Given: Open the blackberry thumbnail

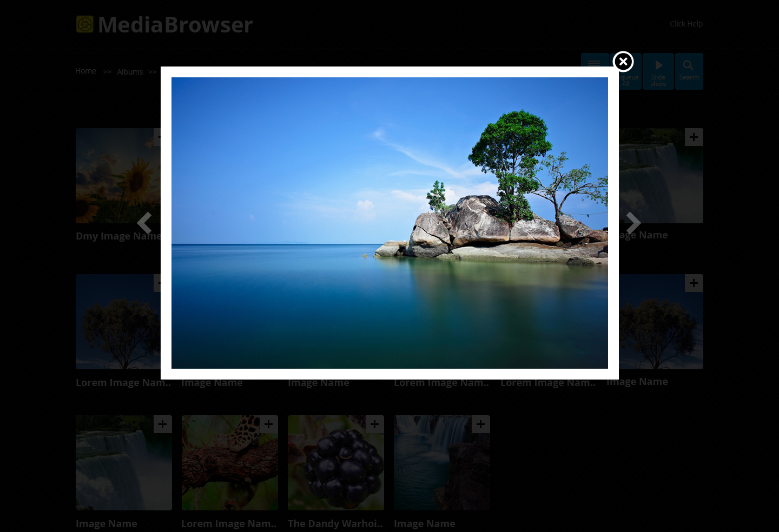Looking at the screenshot, I should tap(336, 463).
